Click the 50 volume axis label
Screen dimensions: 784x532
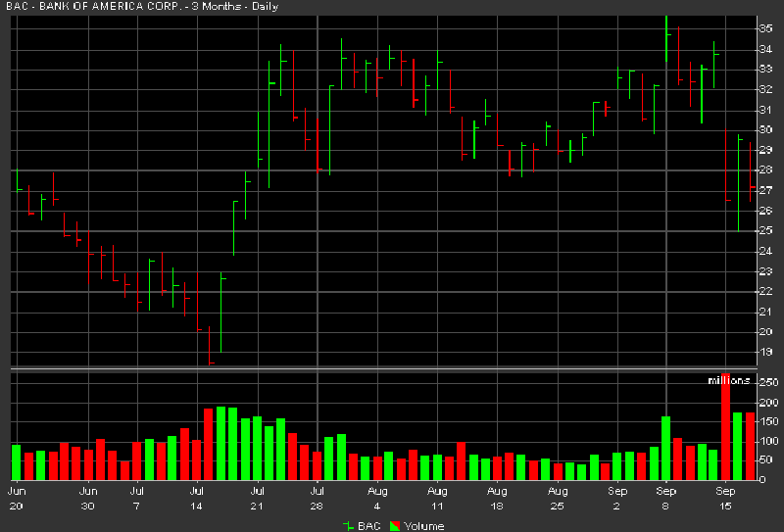click(765, 460)
